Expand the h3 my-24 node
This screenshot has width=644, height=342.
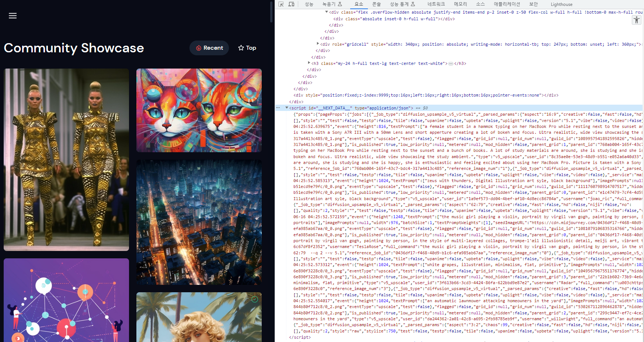click(x=309, y=63)
